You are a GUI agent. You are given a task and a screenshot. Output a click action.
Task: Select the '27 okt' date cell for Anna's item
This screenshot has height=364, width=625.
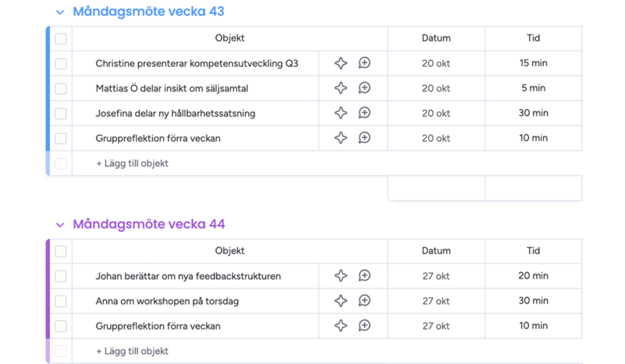pos(436,301)
